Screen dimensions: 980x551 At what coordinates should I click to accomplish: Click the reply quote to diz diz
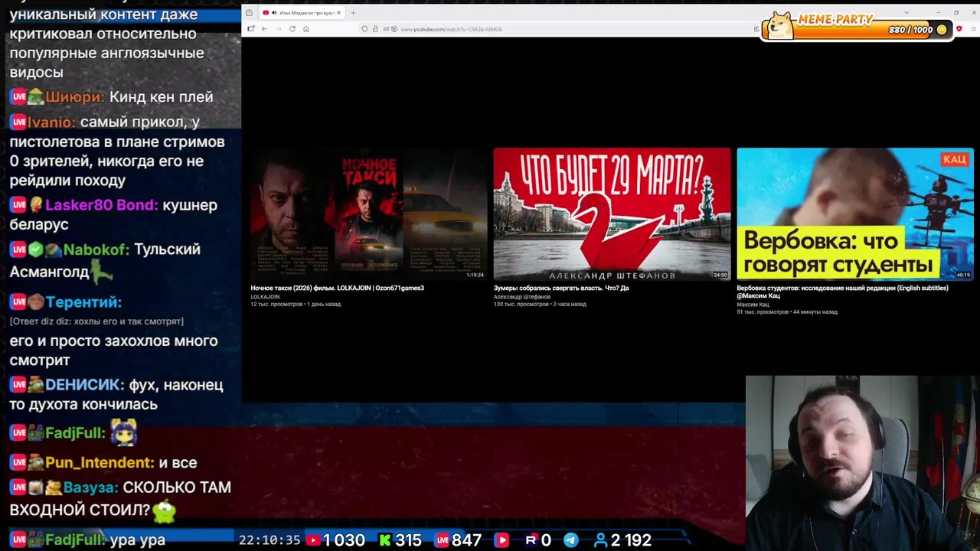pos(96,321)
